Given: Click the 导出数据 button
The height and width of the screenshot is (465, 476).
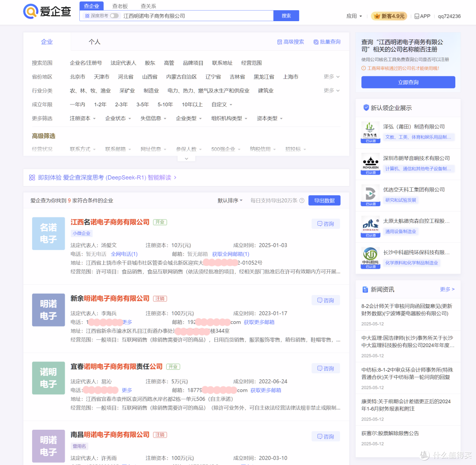Looking at the screenshot, I should (324, 201).
